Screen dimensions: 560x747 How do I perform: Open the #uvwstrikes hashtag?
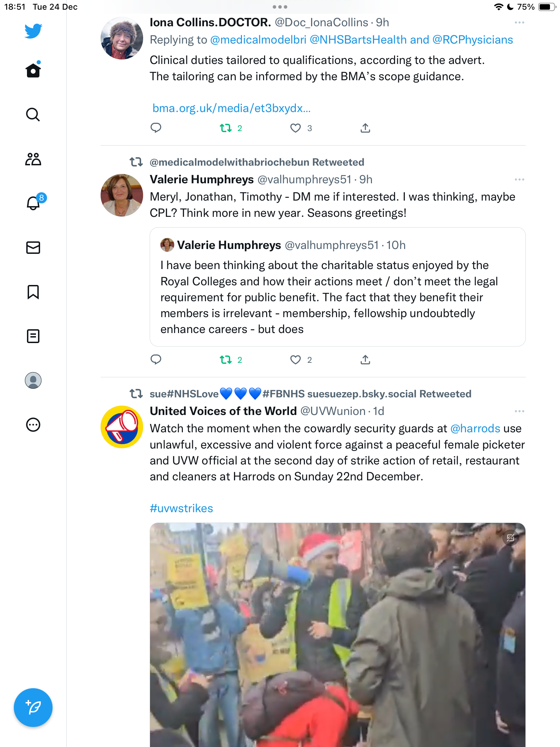[181, 508]
